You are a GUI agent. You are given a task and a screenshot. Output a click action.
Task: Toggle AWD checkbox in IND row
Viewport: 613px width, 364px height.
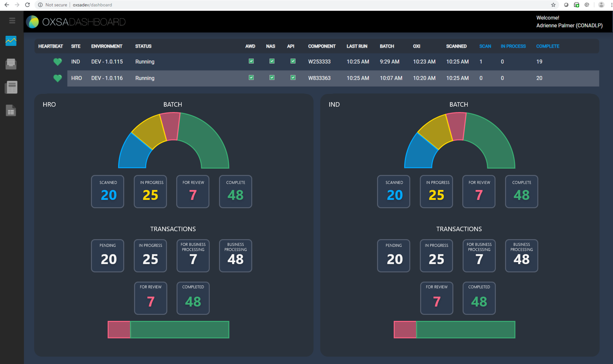click(251, 61)
